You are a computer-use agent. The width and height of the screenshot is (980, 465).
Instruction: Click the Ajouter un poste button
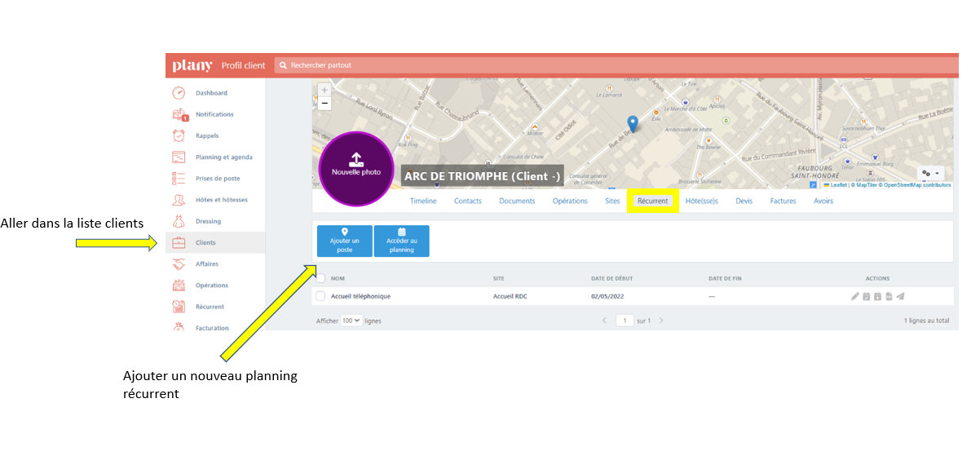point(344,241)
